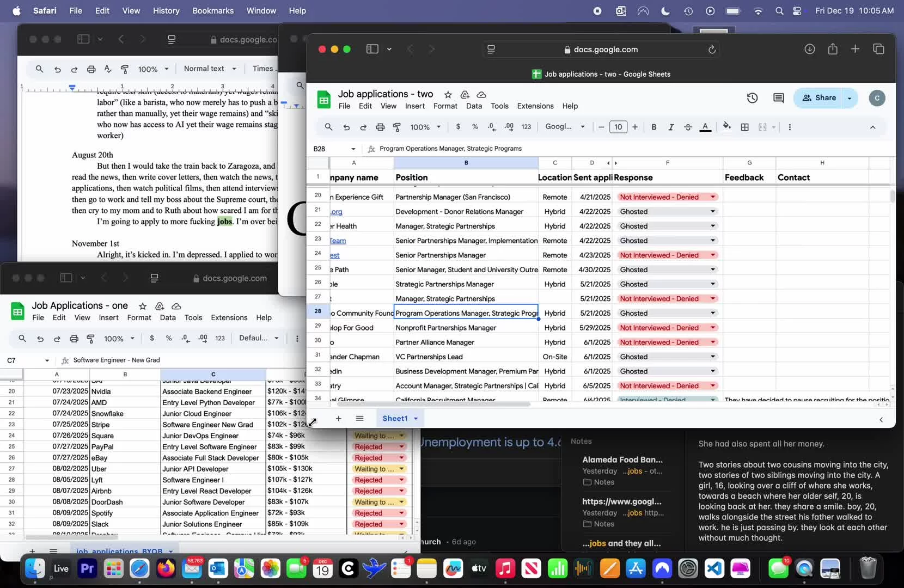The image size is (904, 588).
Task: Toggle Focus mode moon icon in menu bar
Action: [x=665, y=11]
